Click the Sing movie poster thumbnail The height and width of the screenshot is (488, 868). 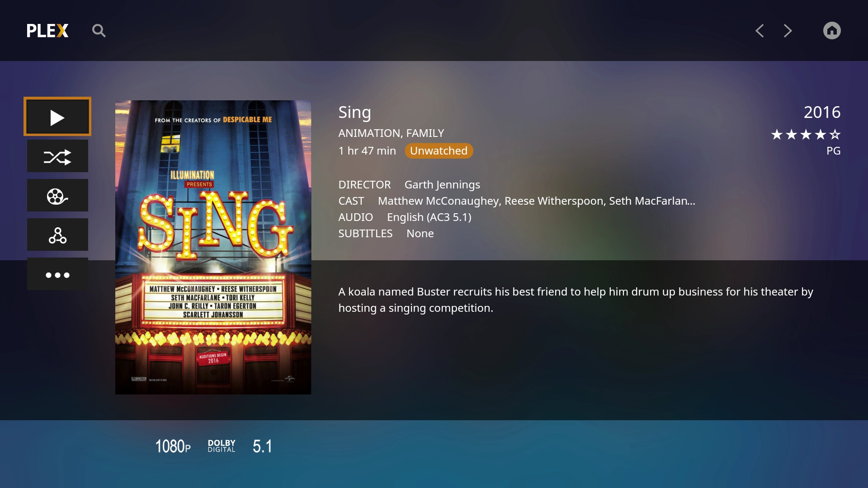tap(212, 247)
